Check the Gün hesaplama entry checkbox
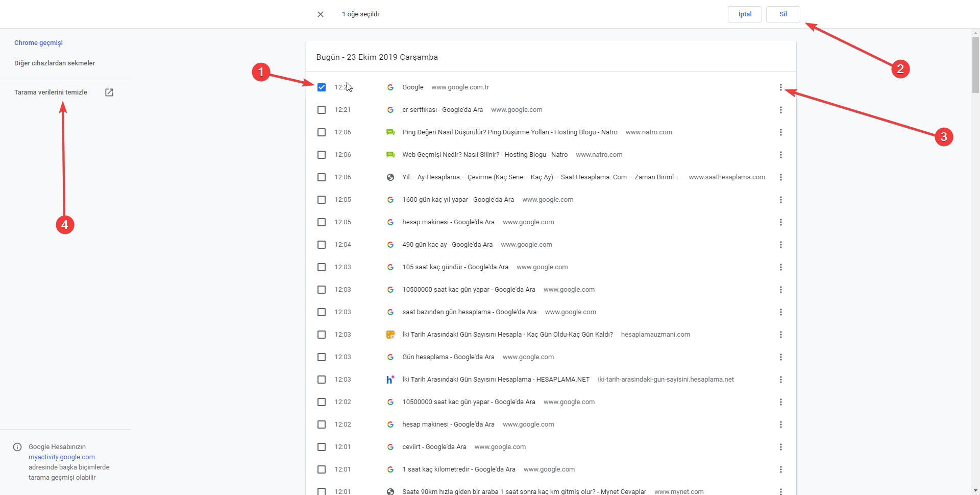Screen dimensions: 980x495 (322, 357)
